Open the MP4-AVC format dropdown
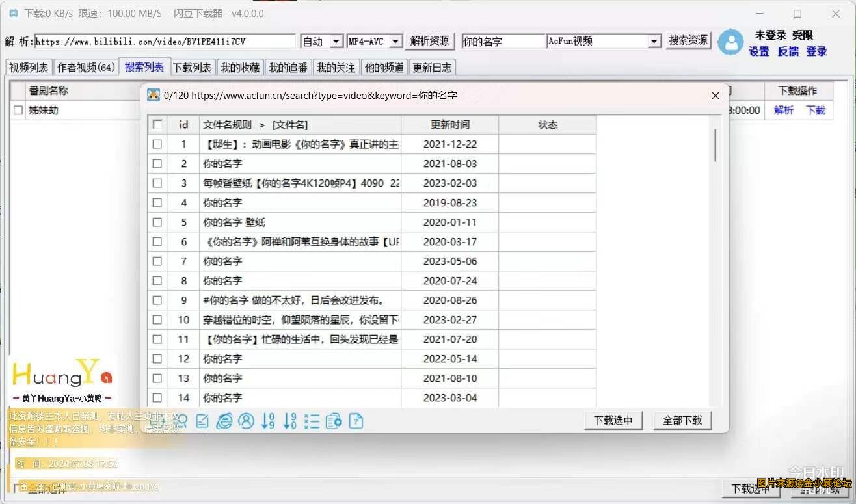 coord(375,41)
